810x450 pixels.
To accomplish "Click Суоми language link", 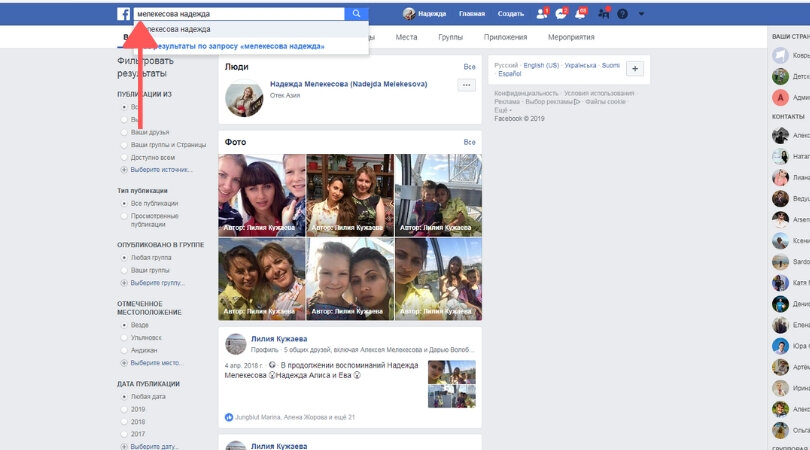I will 611,66.
